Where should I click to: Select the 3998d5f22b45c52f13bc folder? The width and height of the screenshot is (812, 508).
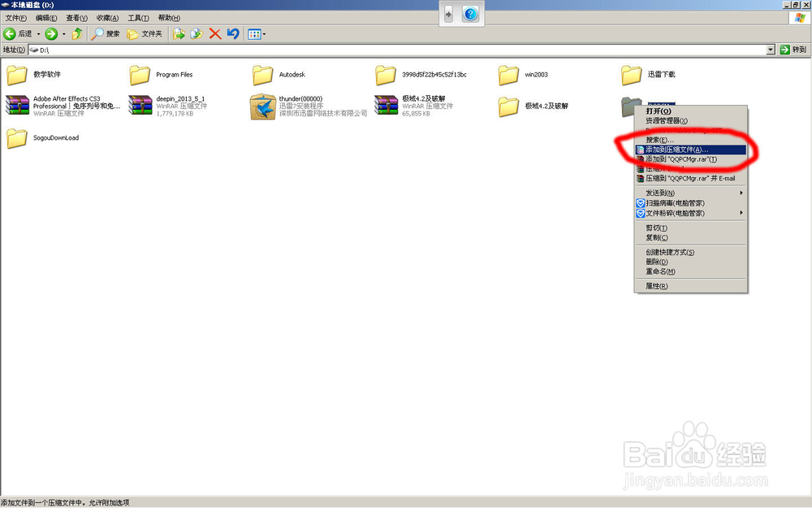pos(421,75)
